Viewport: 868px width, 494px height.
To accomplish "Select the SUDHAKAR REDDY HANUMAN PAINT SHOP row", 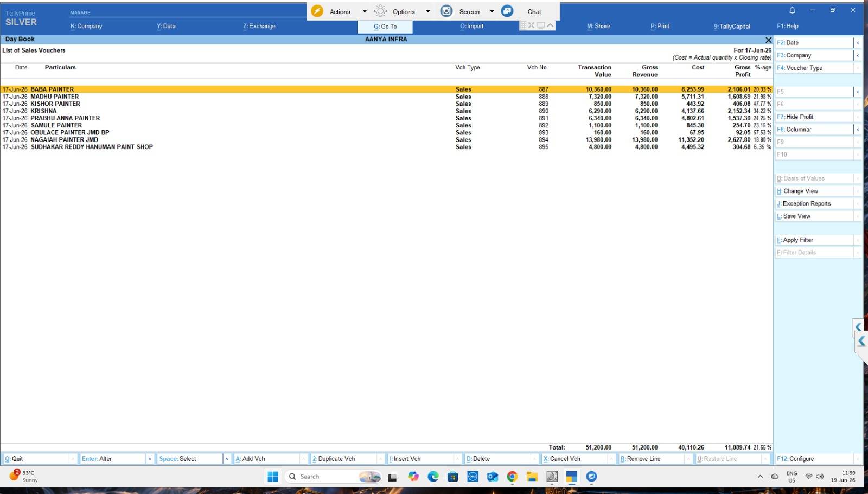I will coord(386,147).
